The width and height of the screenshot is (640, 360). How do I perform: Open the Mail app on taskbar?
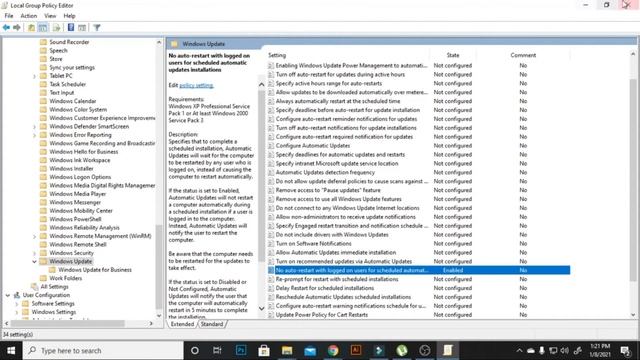(x=310, y=350)
